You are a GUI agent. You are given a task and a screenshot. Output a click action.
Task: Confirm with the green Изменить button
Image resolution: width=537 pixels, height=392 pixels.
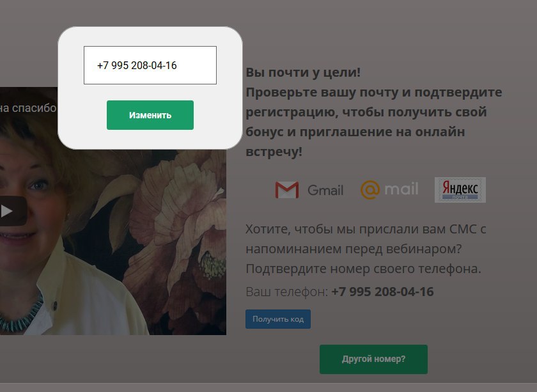150,115
